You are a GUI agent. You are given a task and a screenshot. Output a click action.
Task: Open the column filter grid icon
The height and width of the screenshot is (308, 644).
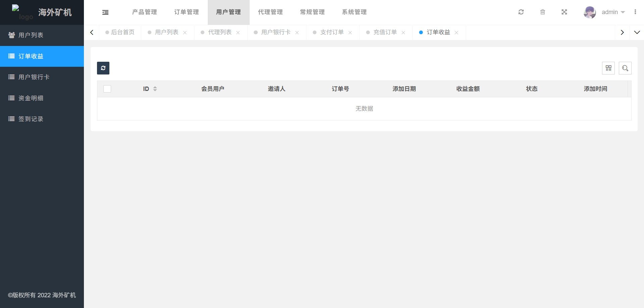(x=608, y=68)
